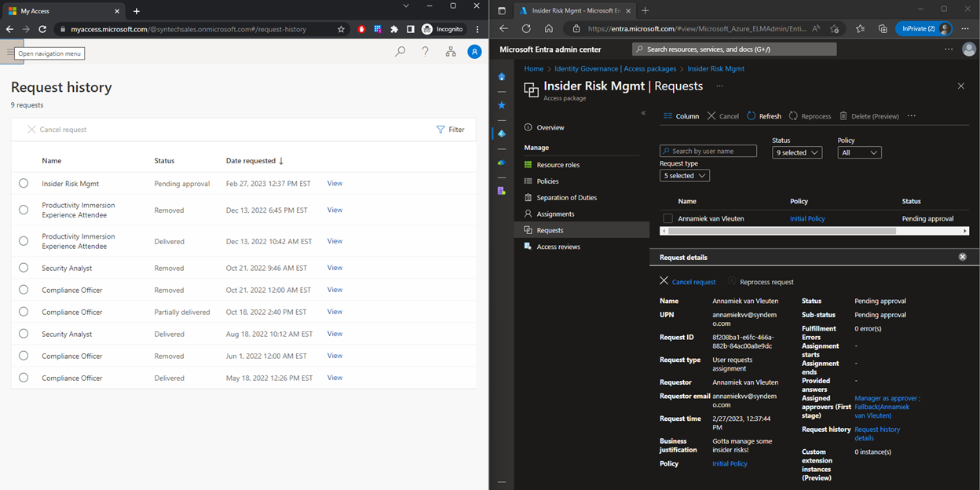
Task: Click the organization switcher icon in My Access
Action: 451,52
